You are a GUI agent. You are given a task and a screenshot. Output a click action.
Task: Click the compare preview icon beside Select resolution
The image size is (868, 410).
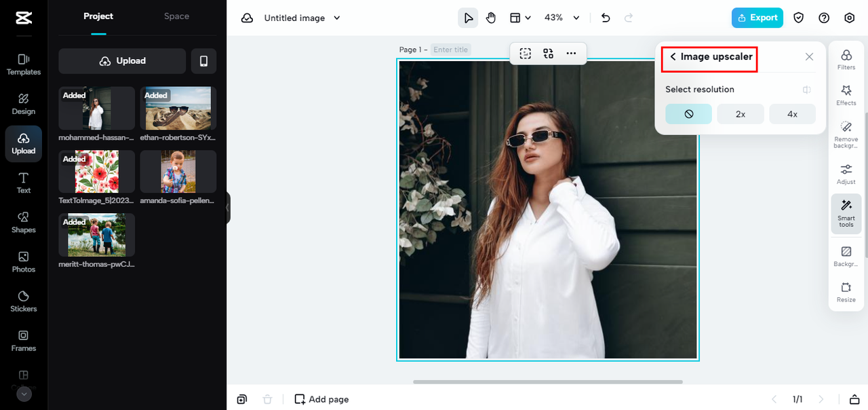pyautogui.click(x=807, y=90)
